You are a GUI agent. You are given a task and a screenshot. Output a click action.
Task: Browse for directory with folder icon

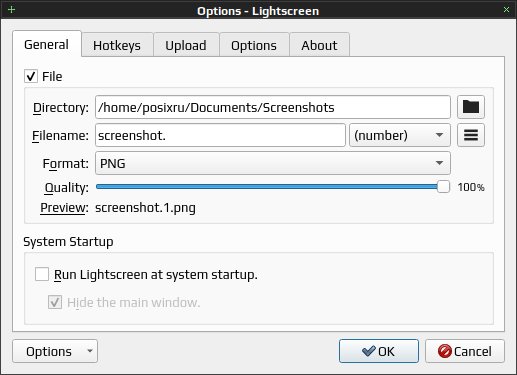pyautogui.click(x=471, y=107)
